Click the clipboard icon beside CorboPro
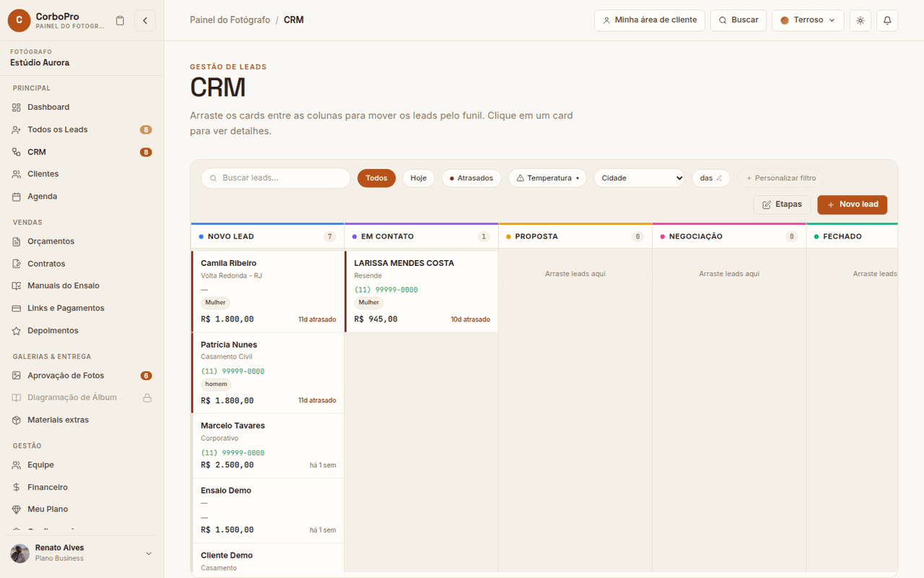This screenshot has width=924, height=578. click(120, 20)
